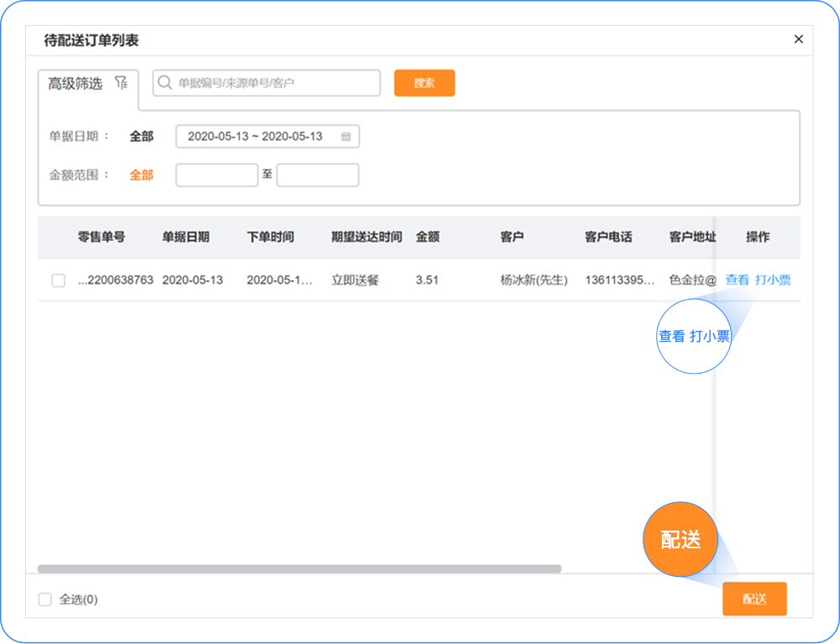Image resolution: width=840 pixels, height=644 pixels.
Task: Click the 零售单号 column header
Action: pyautogui.click(x=102, y=237)
